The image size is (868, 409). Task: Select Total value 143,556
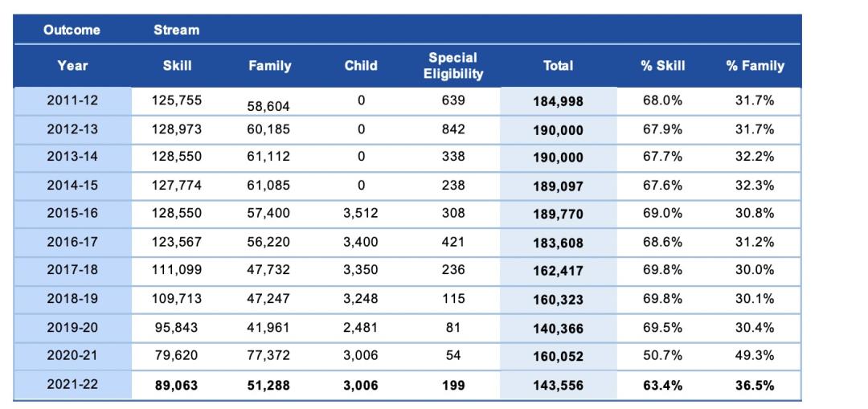[558, 385]
